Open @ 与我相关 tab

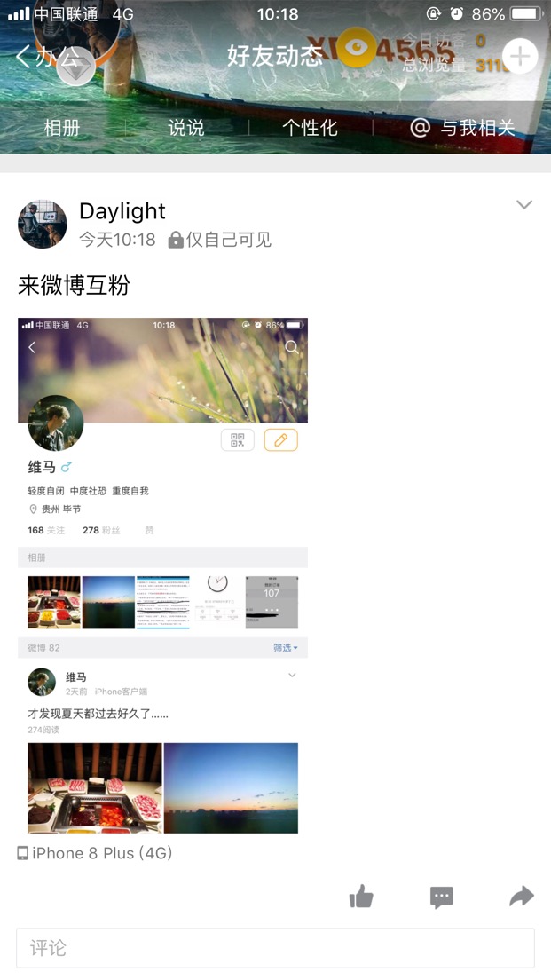coord(463,128)
